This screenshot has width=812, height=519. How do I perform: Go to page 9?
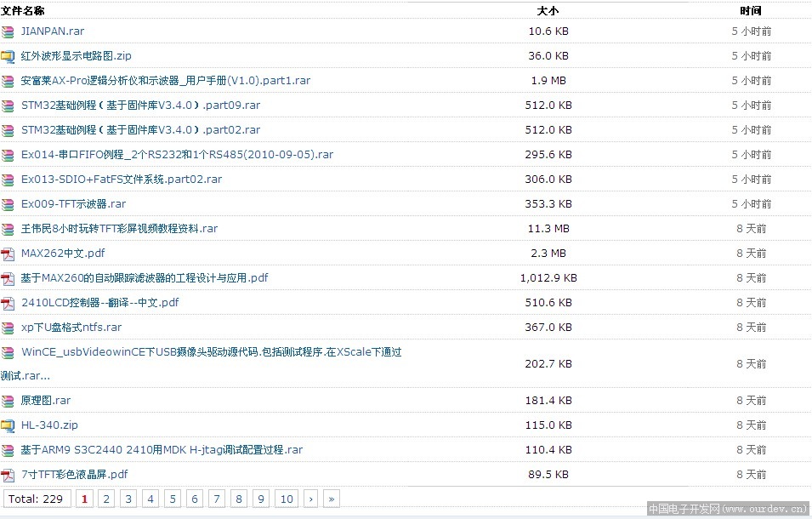coord(261,499)
